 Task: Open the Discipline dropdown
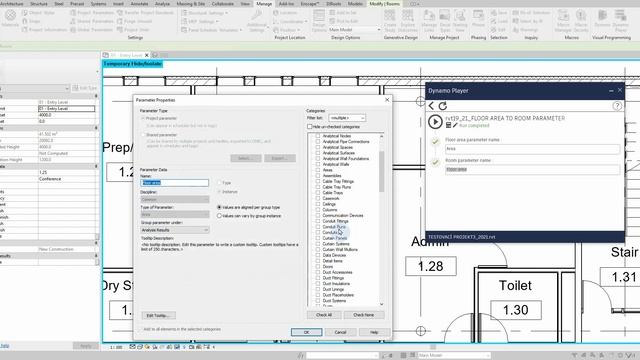click(x=175, y=200)
